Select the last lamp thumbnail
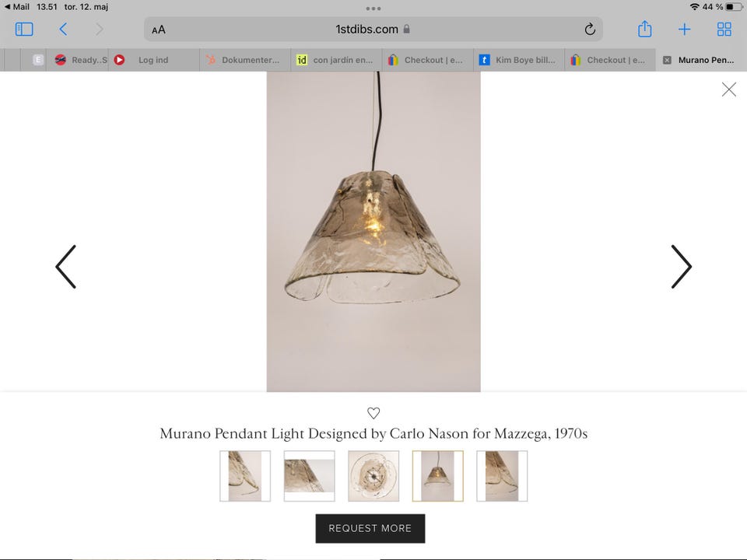 pyautogui.click(x=502, y=476)
